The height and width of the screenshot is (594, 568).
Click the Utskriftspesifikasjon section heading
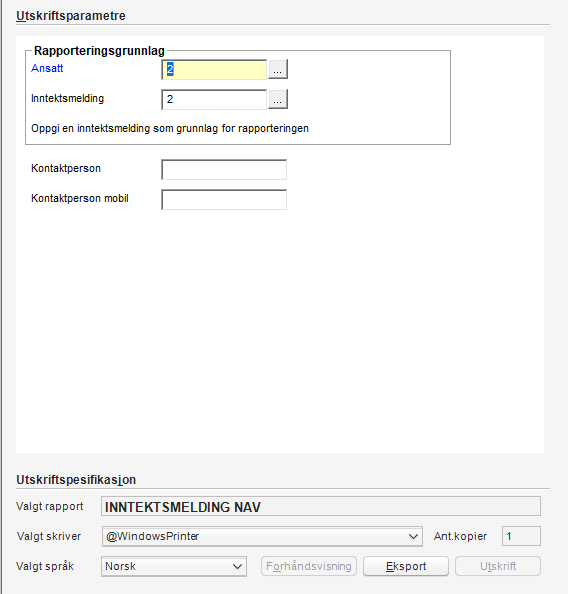point(76,480)
